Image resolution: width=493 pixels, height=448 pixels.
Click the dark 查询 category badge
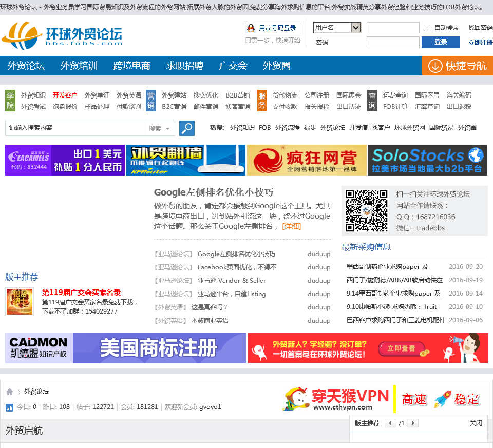[x=372, y=101]
